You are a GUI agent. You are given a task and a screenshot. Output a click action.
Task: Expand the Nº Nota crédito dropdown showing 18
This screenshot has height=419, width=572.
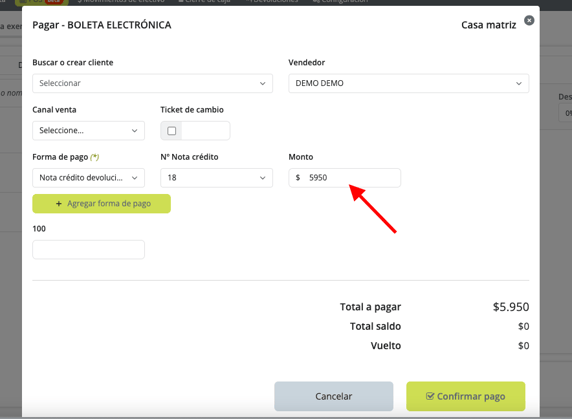click(x=217, y=178)
